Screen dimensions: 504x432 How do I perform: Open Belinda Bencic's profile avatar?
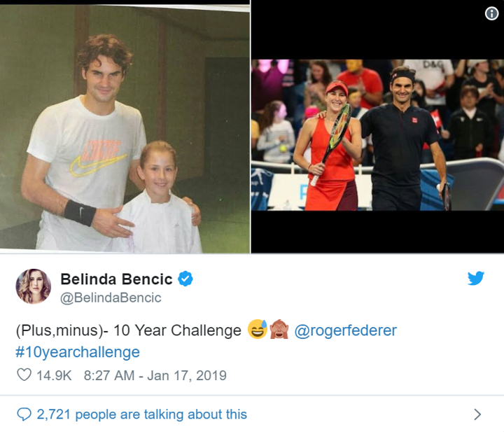click(x=33, y=286)
